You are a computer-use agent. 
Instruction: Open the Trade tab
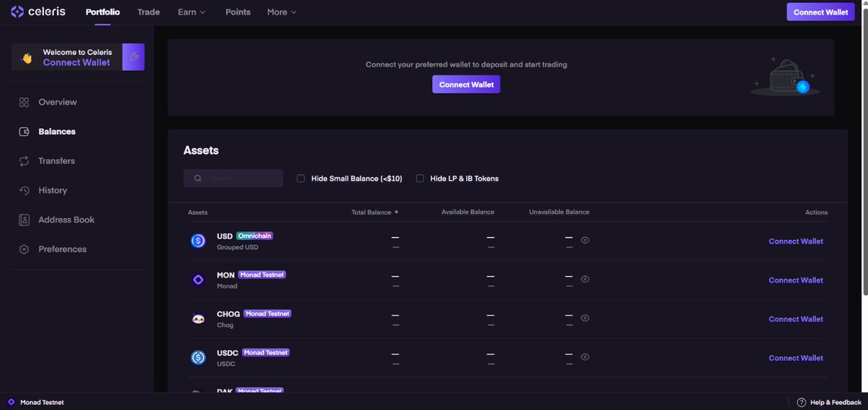pos(148,12)
